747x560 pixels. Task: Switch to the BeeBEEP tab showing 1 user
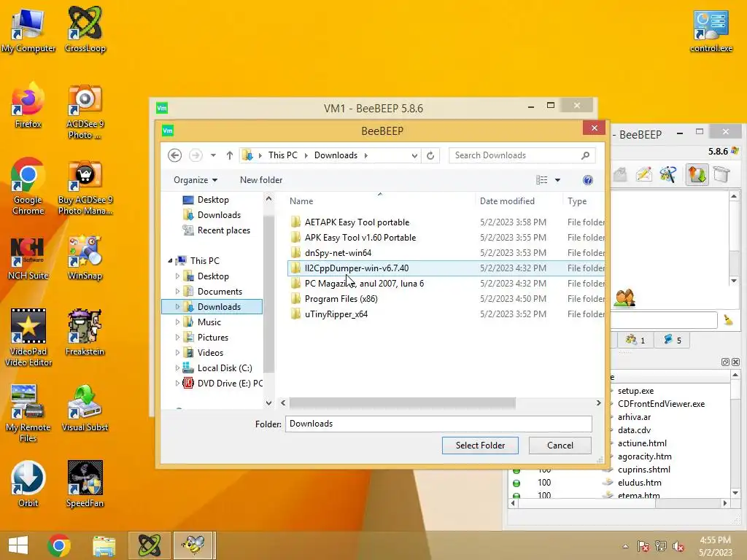coord(635,340)
